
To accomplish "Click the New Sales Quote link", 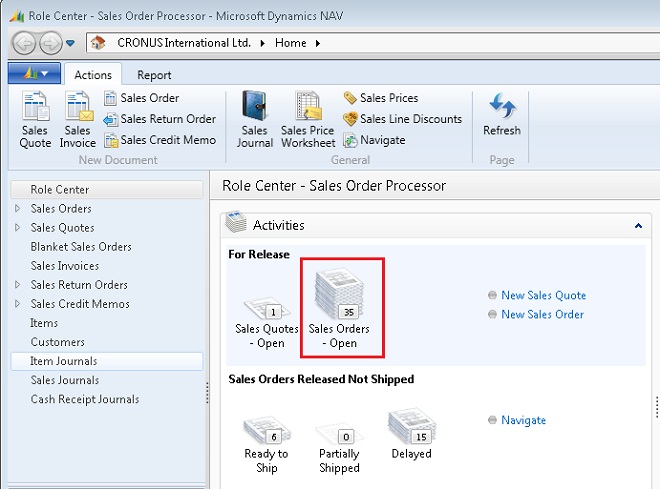I will pos(543,296).
